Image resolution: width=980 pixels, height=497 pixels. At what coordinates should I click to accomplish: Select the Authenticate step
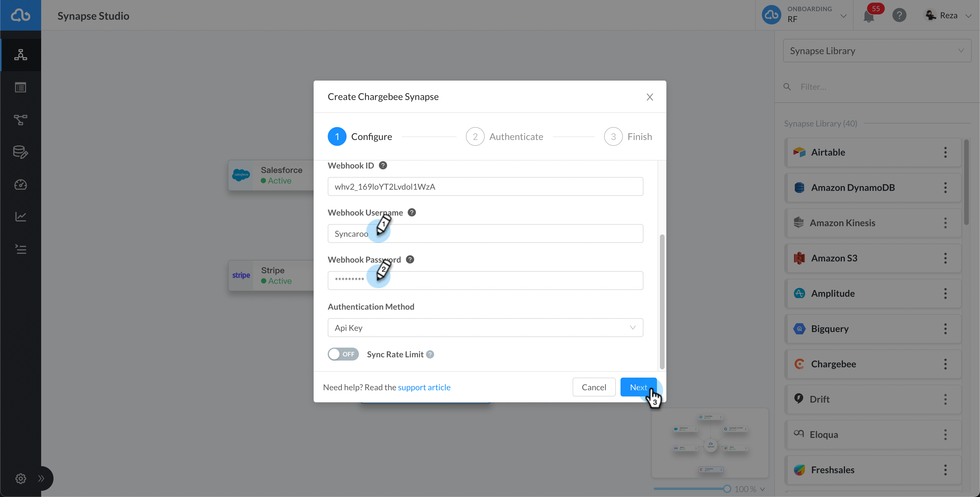[x=504, y=137]
